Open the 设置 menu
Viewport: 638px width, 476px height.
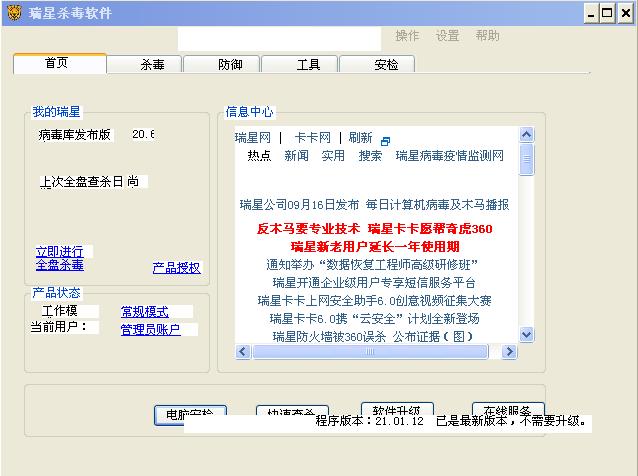coord(447,36)
